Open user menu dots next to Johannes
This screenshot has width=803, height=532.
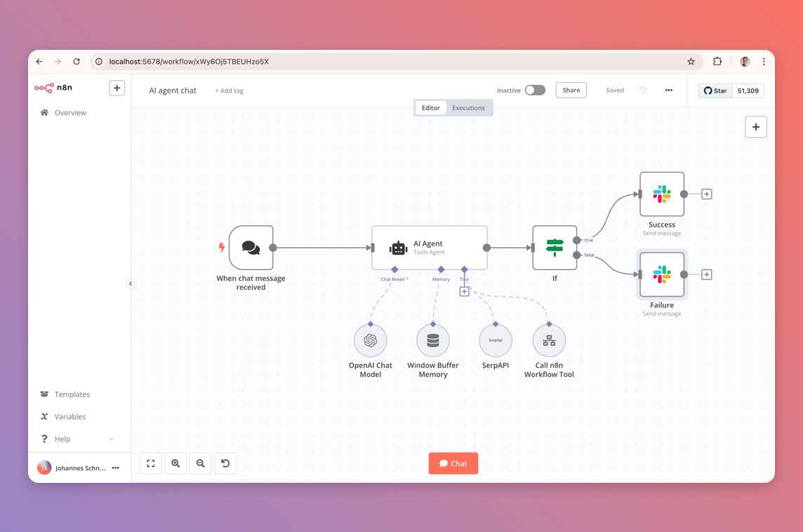click(116, 467)
